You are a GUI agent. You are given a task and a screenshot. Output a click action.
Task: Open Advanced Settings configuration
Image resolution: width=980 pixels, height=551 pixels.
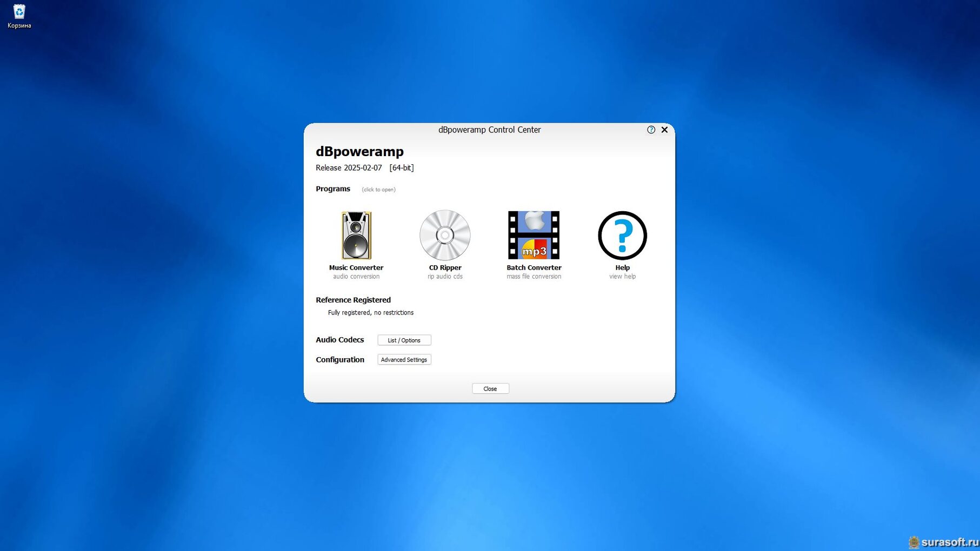coord(404,360)
